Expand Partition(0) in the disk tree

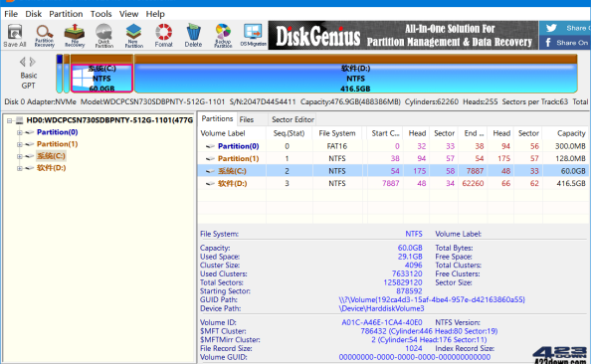tap(19, 132)
